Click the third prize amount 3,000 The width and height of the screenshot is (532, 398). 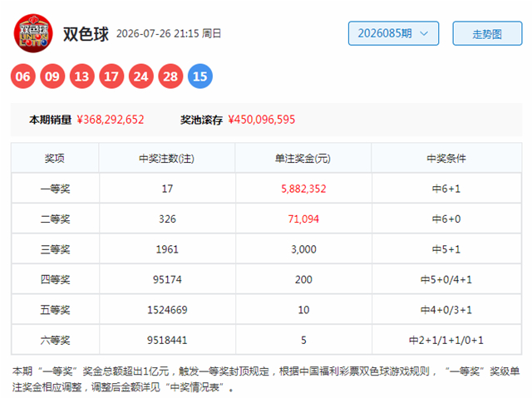(303, 249)
